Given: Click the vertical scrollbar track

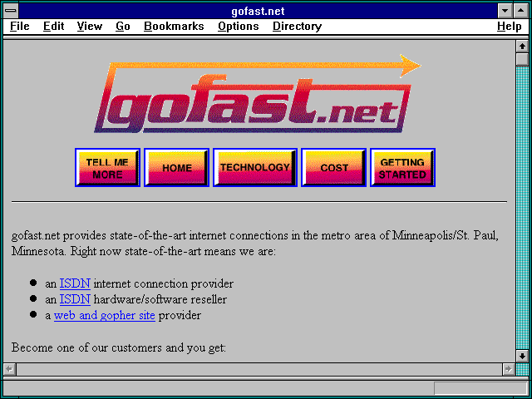Looking at the screenshot, I should point(522,208).
